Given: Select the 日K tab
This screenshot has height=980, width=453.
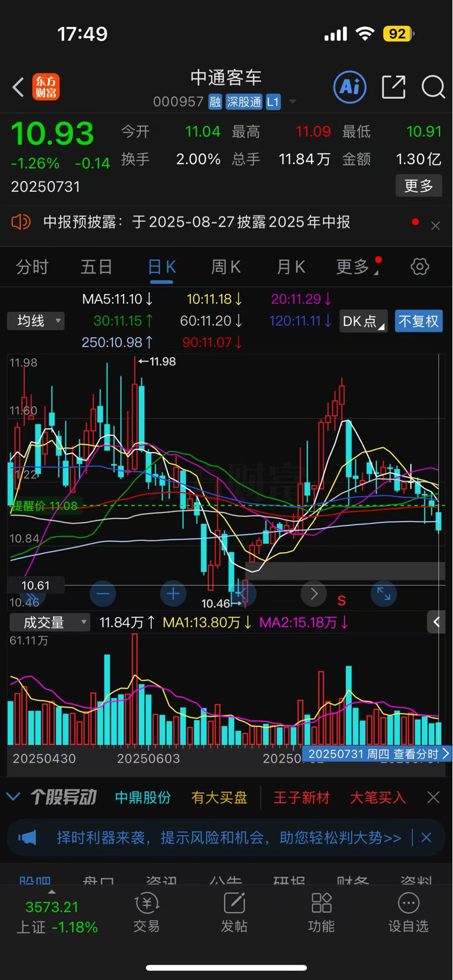Looking at the screenshot, I should (161, 267).
